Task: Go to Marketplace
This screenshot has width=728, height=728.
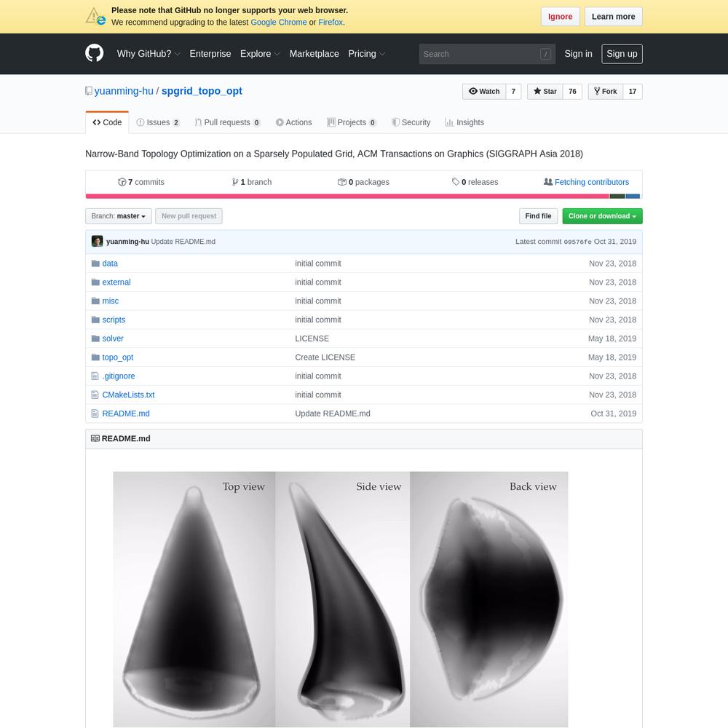Action: [314, 53]
